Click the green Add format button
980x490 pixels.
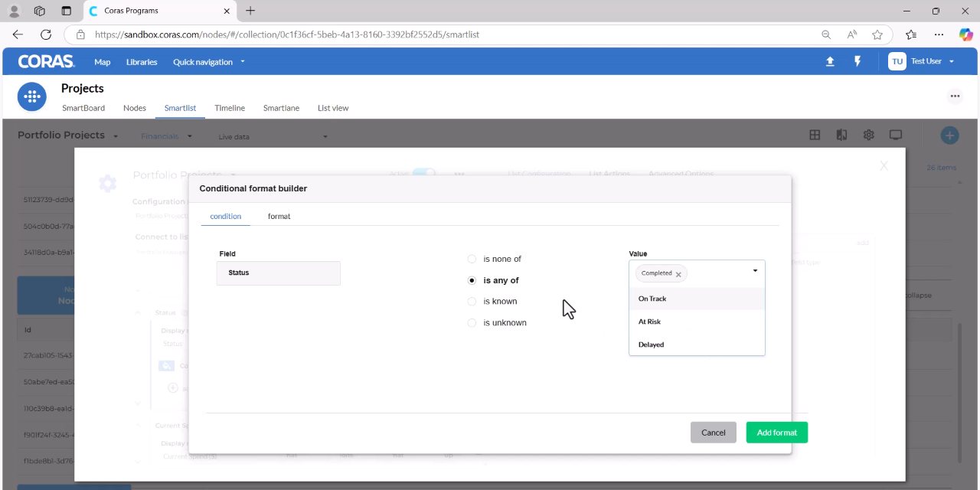coord(777,433)
